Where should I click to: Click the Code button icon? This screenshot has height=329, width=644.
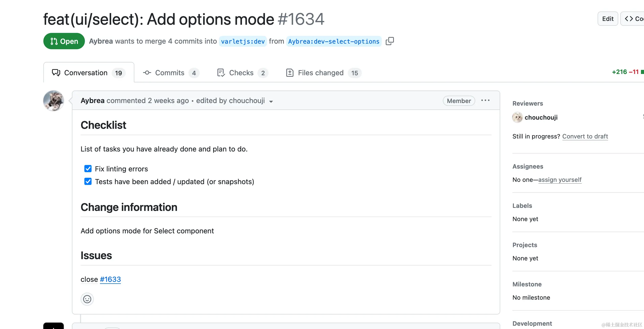629,19
